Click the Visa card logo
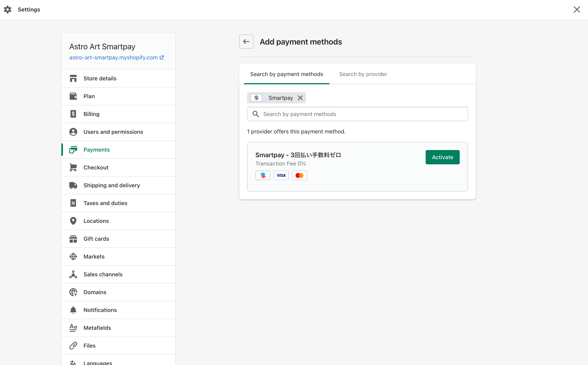Viewport: 588px width, 365px height. tap(281, 176)
